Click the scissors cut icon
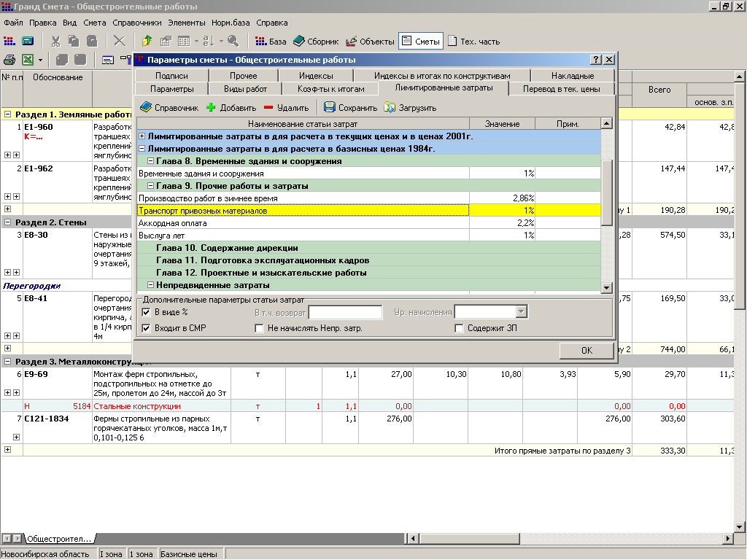Screen dimensions: 747x560 (x=55, y=42)
